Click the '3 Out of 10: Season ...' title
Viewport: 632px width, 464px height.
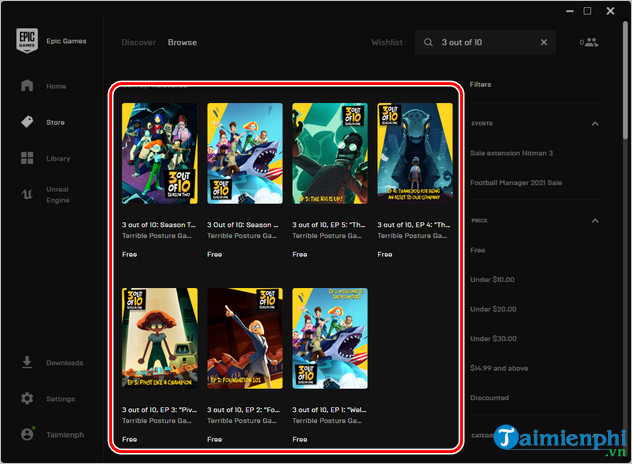[243, 225]
